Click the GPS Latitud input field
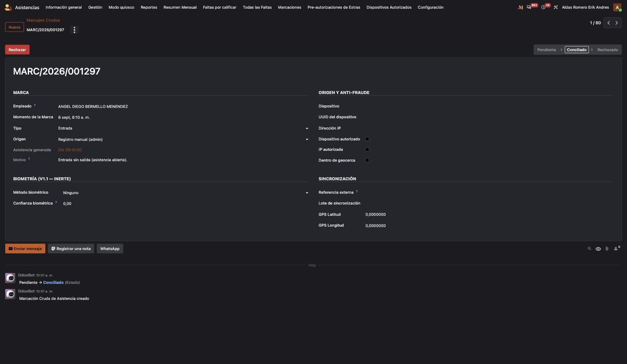This screenshot has width=627, height=364. (489, 214)
